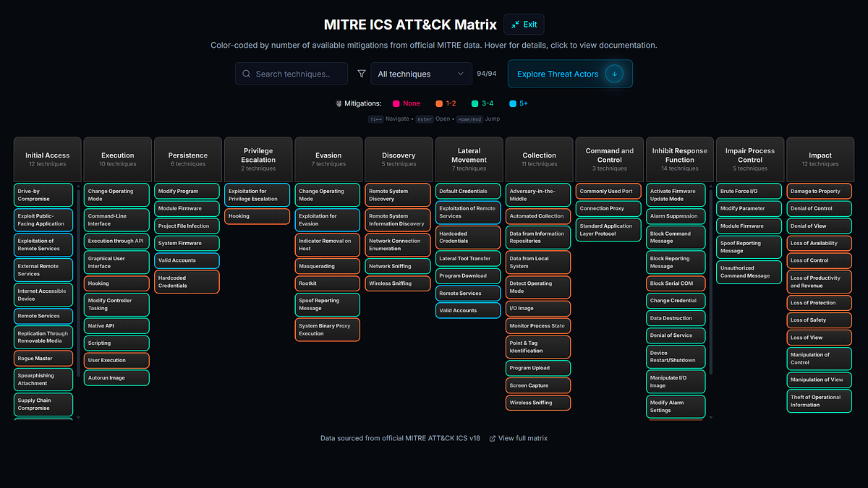Image resolution: width=868 pixels, height=488 pixels.
Task: Select the Command and Control column header
Action: coord(609,158)
